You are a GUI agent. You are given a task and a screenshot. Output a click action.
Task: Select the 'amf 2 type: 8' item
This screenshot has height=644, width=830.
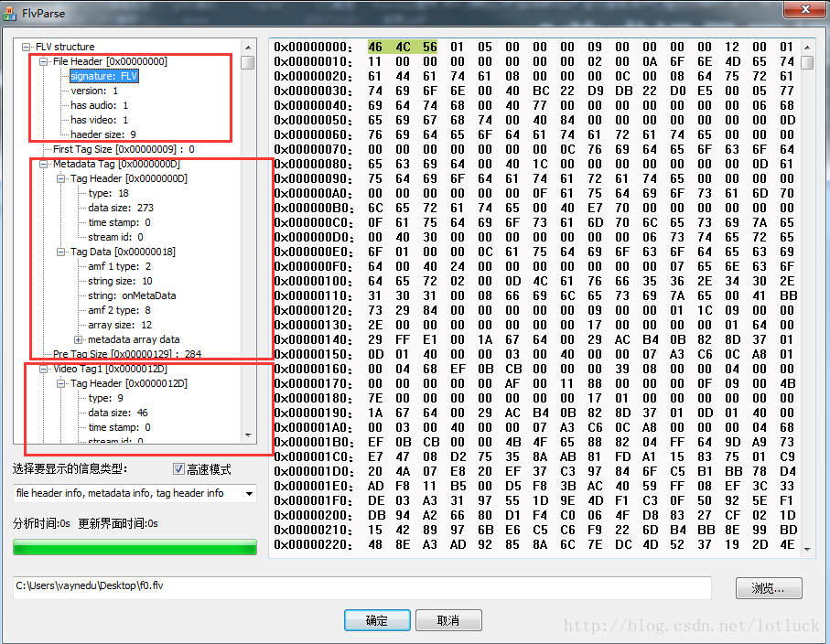coord(120,310)
